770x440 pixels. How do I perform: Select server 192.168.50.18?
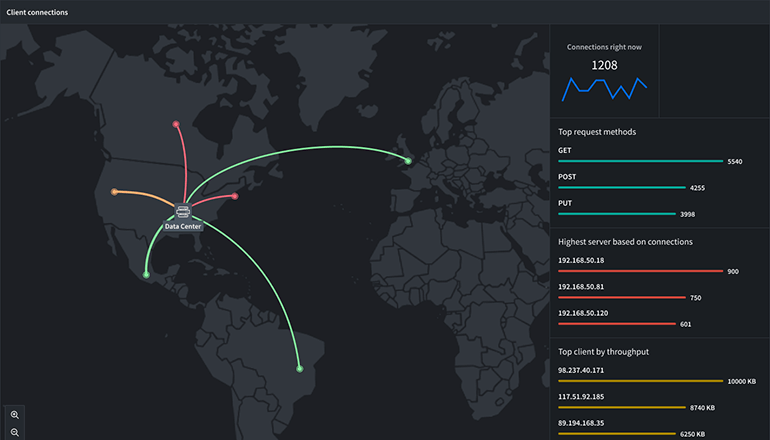coord(581,260)
